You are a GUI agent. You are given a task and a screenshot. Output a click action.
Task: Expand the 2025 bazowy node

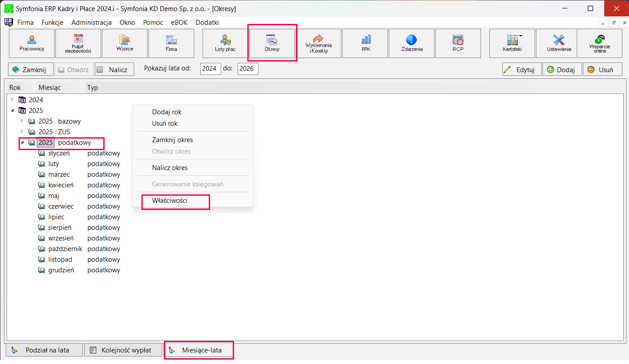pos(22,121)
